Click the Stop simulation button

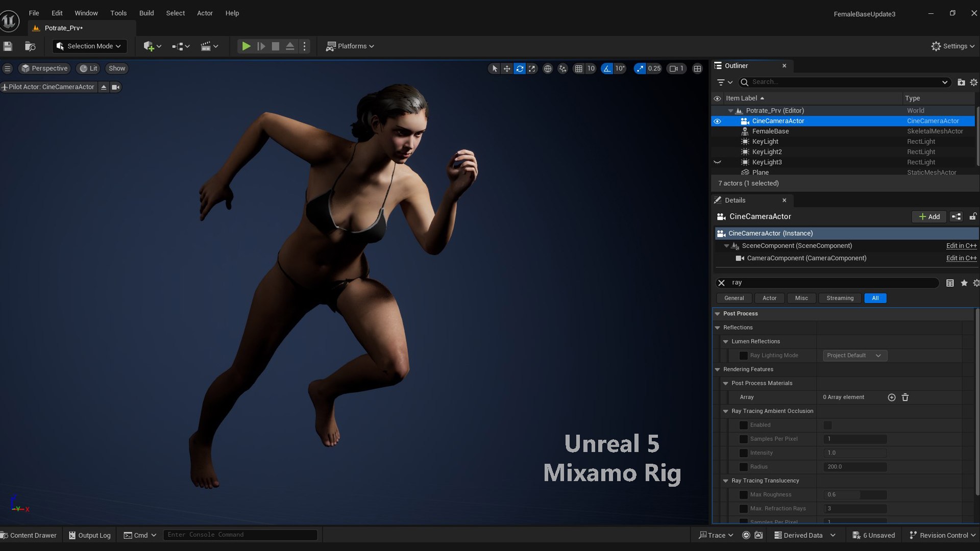click(276, 46)
